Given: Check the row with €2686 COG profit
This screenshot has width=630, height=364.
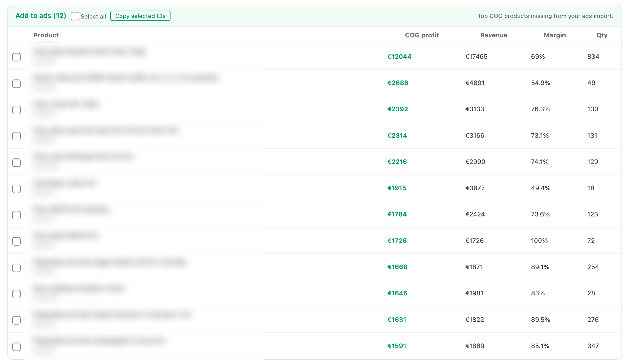Looking at the screenshot, I should 16,83.
